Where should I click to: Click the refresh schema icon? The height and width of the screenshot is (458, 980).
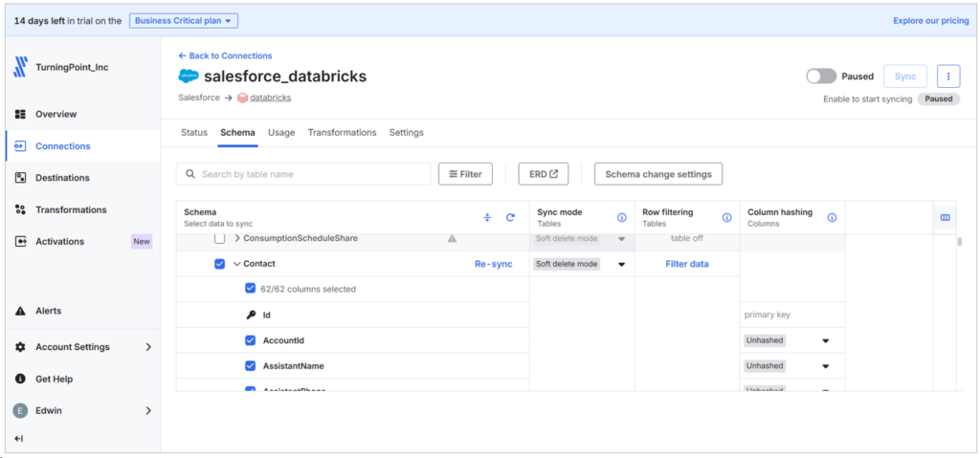click(x=510, y=217)
